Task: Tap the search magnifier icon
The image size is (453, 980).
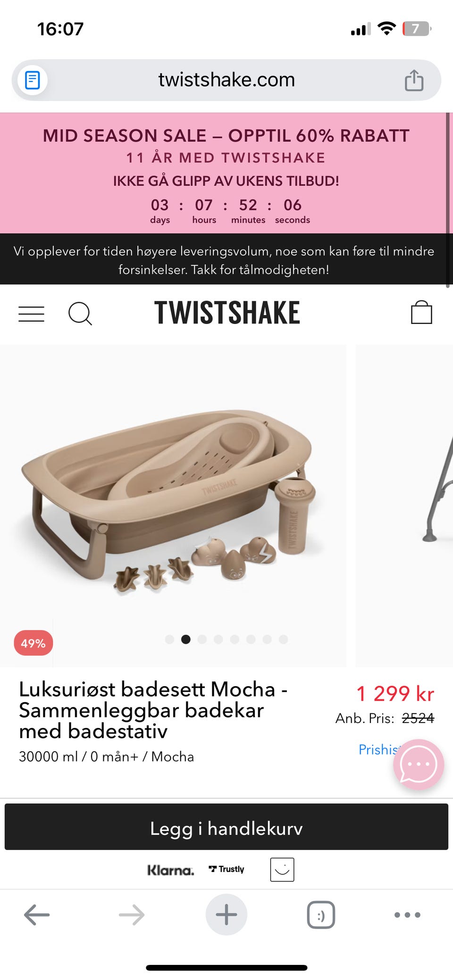Action: coord(80,314)
